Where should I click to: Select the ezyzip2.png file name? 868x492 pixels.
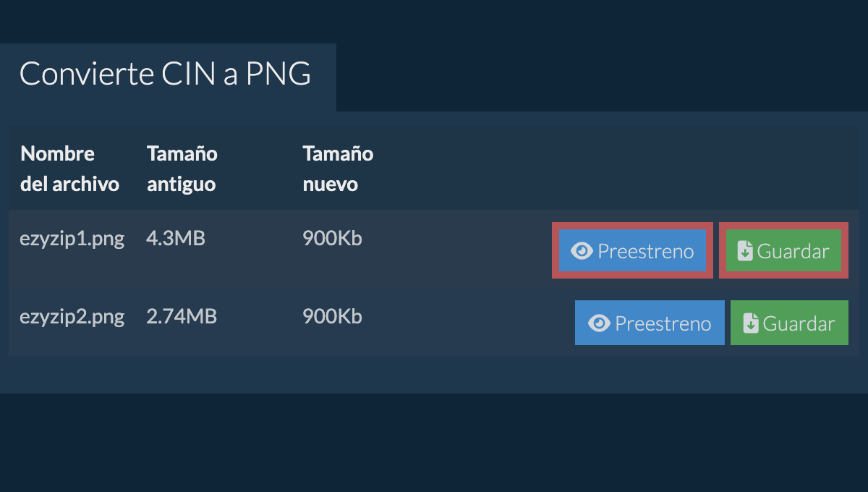[x=72, y=317]
